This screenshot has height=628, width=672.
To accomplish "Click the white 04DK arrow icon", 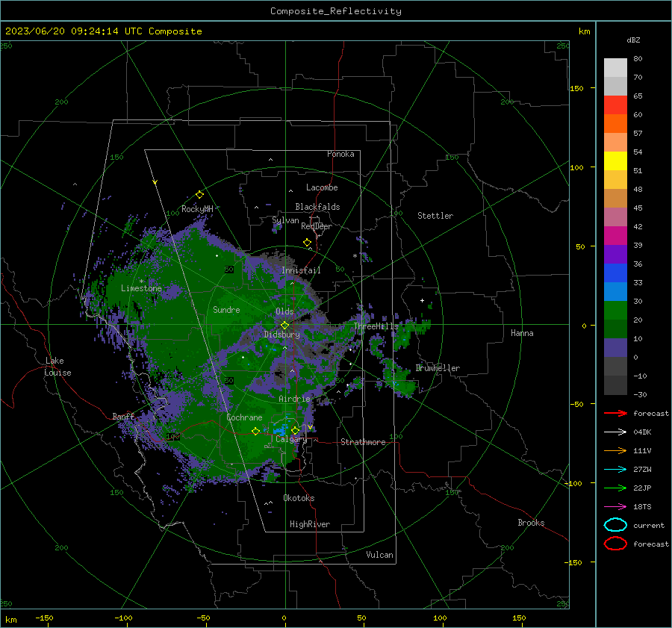I will click(615, 432).
